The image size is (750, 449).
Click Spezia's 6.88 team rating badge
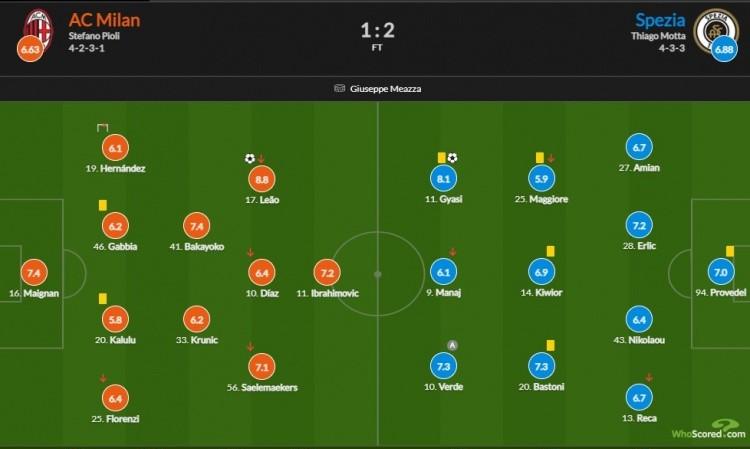pos(724,49)
